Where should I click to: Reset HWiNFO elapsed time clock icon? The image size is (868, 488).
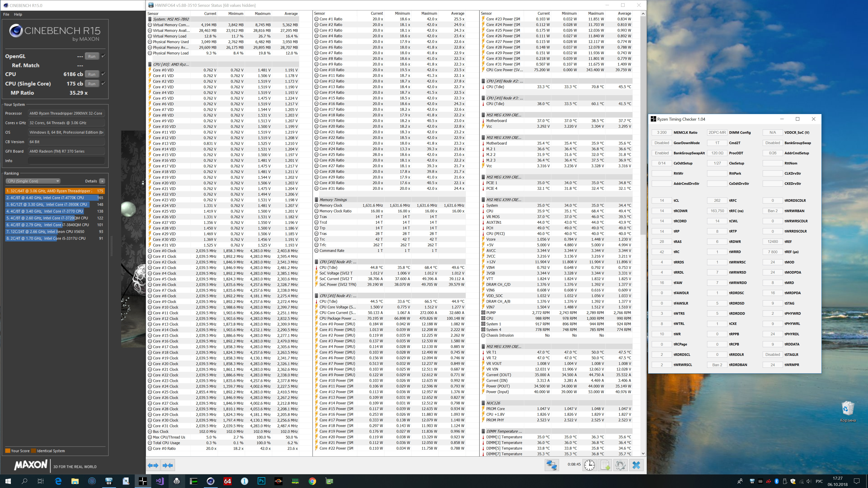tap(589, 465)
